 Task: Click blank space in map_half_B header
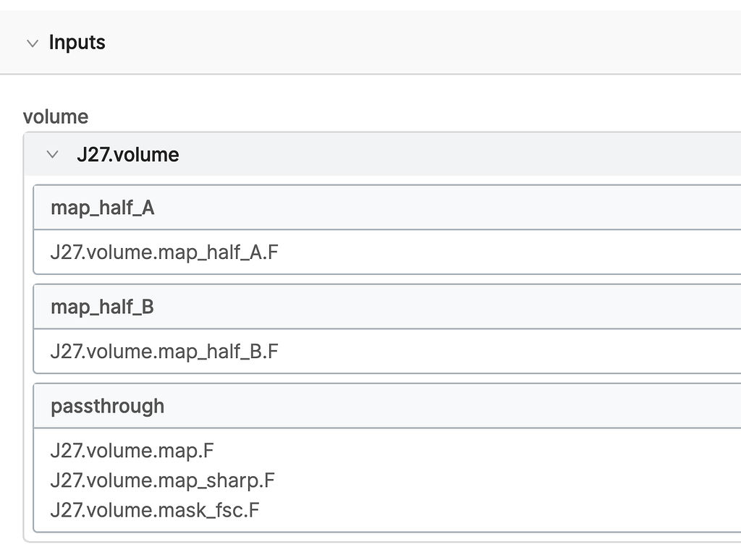coord(449,307)
